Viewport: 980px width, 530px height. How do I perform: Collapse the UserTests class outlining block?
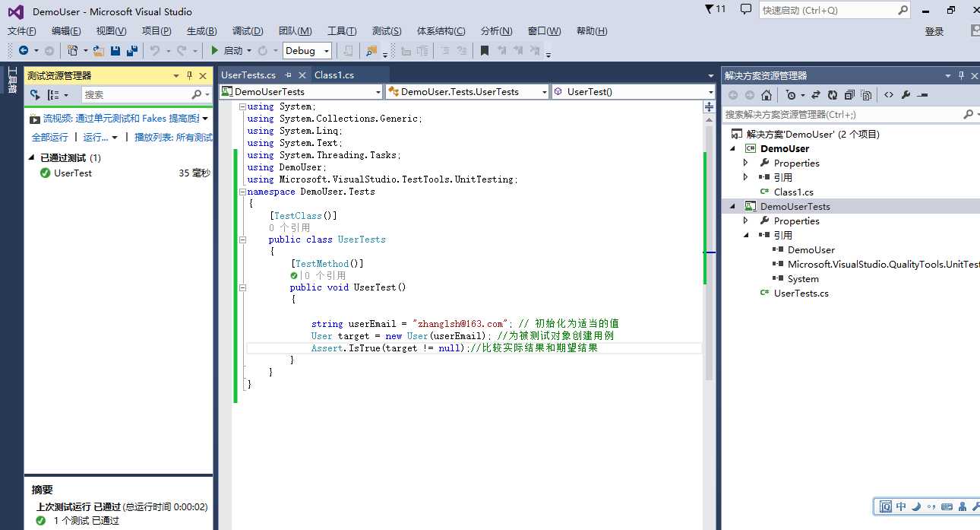pos(243,240)
